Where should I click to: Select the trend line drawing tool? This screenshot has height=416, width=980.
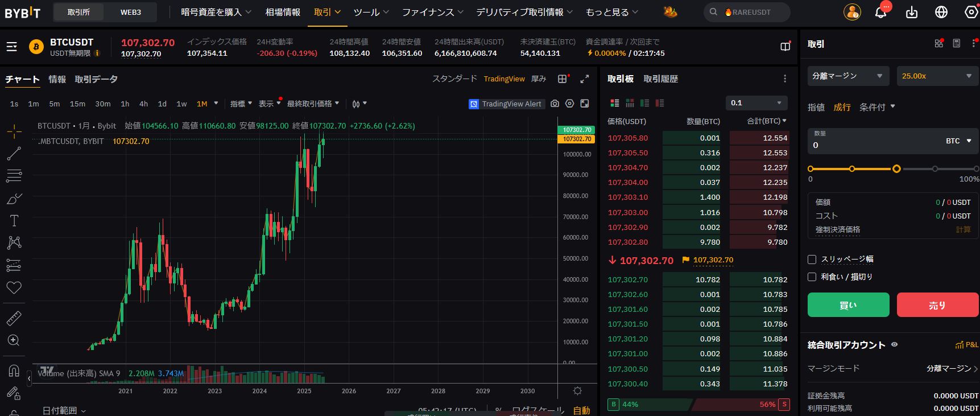tap(14, 154)
